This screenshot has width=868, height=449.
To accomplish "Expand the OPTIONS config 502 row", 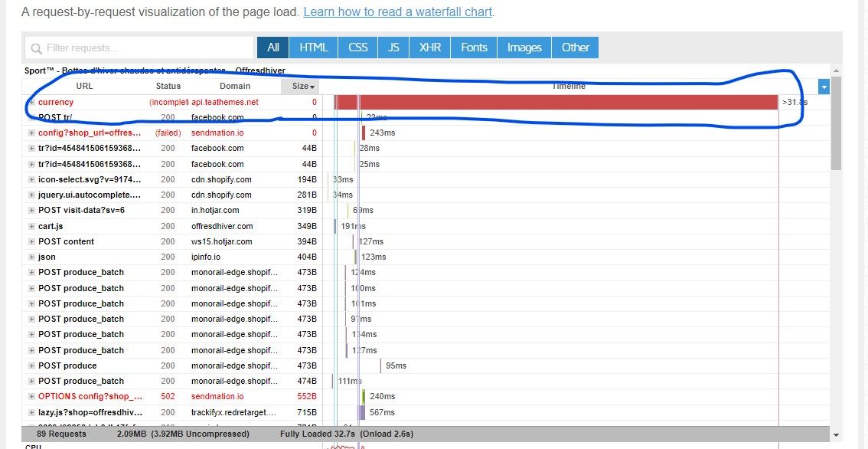I will point(31,397).
